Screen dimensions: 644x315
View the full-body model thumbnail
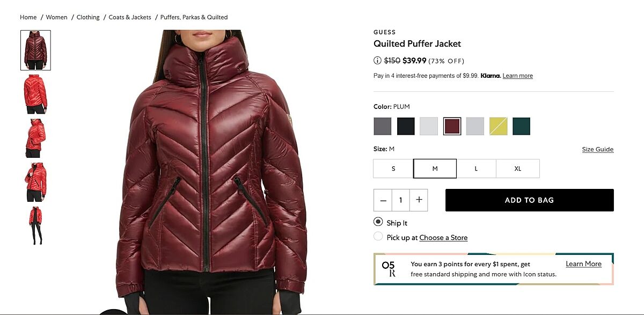35,225
